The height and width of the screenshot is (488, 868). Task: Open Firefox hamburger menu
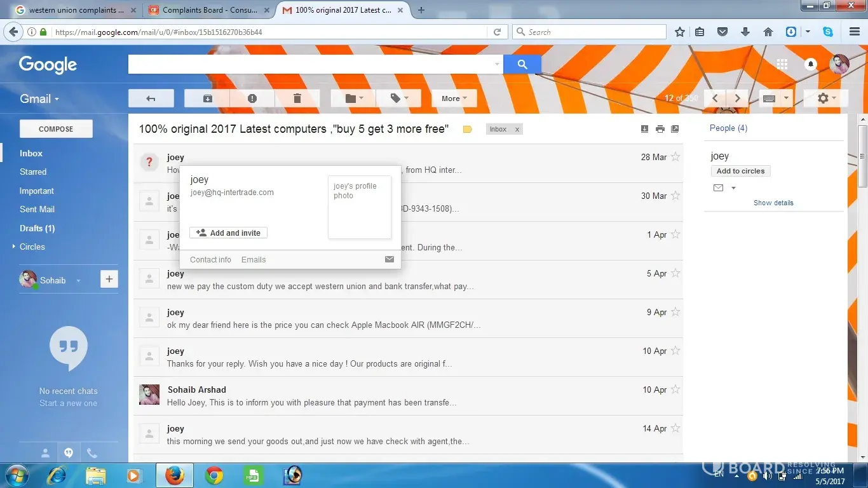click(x=855, y=32)
